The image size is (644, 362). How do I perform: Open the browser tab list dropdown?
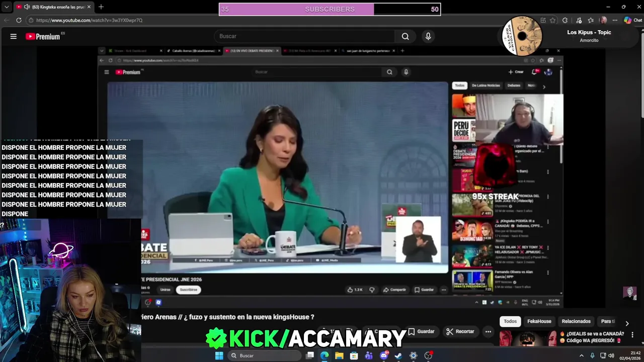pos(7,7)
